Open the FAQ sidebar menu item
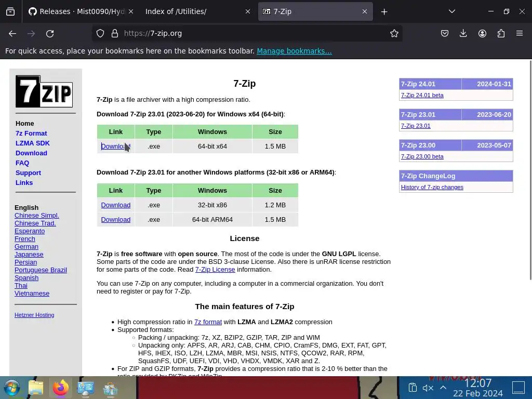 [x=22, y=163]
